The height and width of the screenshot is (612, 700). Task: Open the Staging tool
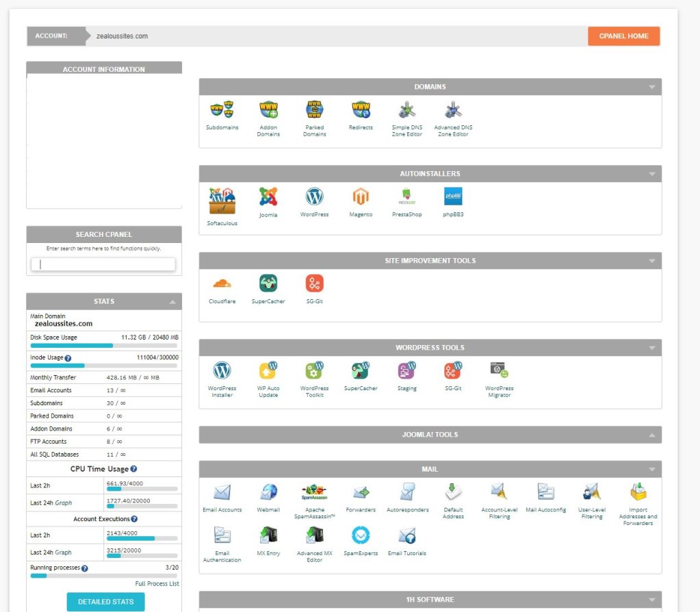point(406,370)
